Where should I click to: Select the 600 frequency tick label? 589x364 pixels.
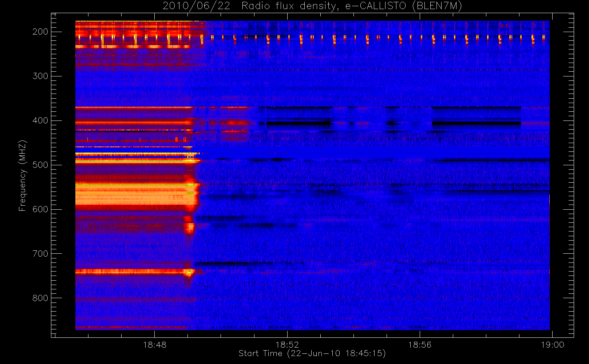coord(40,209)
